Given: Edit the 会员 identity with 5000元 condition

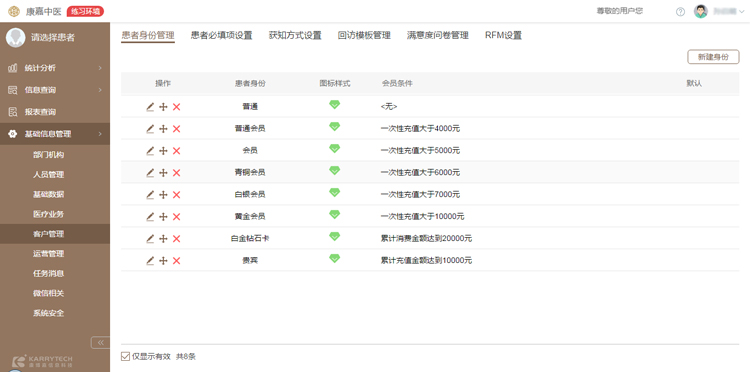Looking at the screenshot, I should tap(150, 151).
